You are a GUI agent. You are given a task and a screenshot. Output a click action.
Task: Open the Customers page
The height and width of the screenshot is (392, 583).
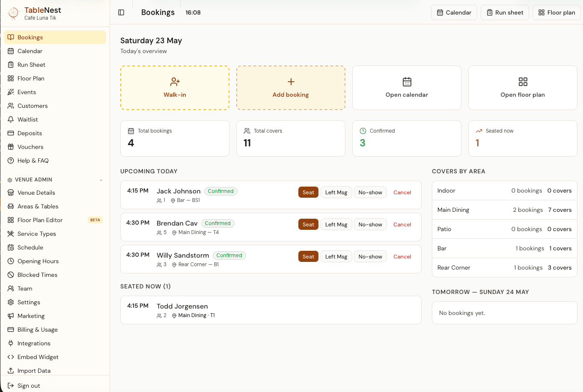55,106
